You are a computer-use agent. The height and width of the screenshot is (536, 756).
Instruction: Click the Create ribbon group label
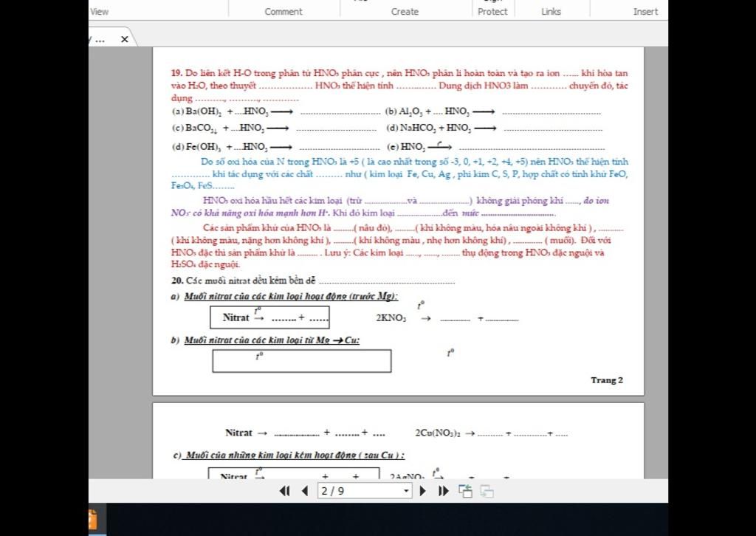(x=405, y=12)
